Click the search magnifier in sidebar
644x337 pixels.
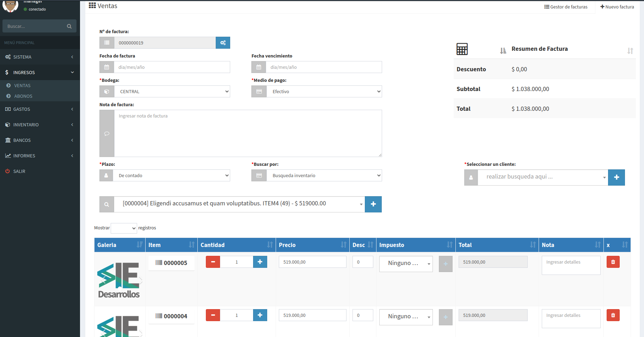point(69,26)
